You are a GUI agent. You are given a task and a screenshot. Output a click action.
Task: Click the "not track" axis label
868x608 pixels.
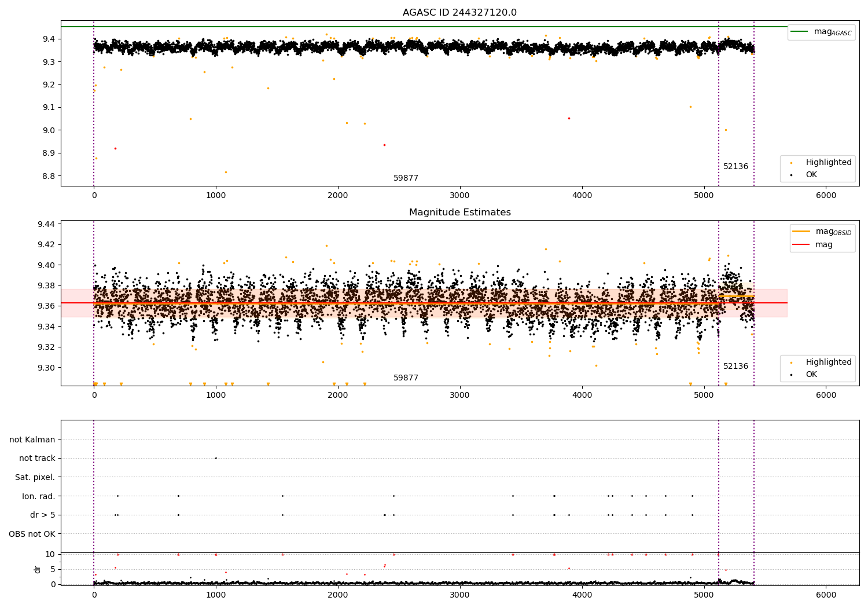pos(37,459)
